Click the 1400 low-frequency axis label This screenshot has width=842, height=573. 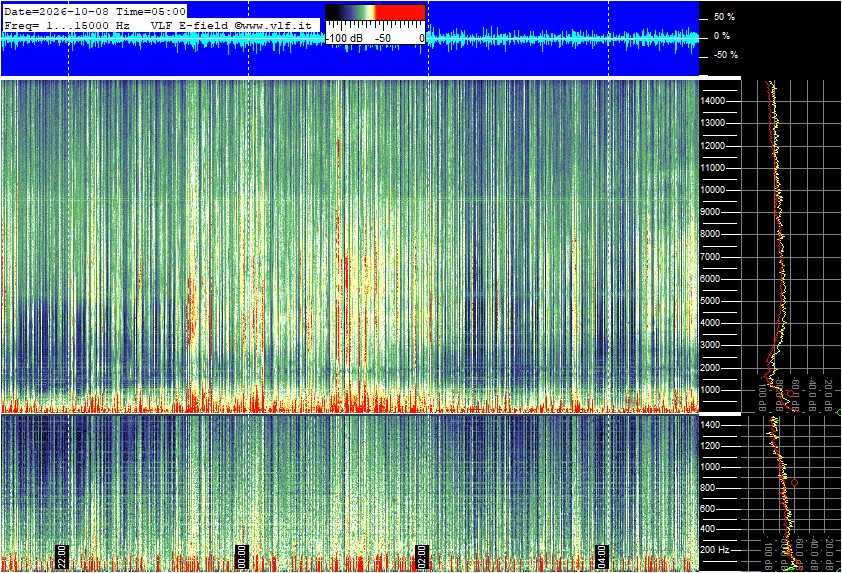tap(710, 425)
